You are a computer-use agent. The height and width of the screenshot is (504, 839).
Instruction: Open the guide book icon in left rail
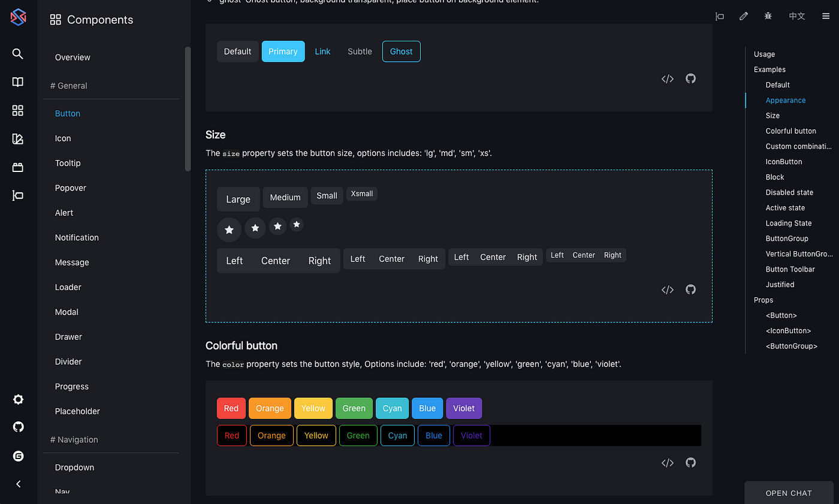[18, 82]
